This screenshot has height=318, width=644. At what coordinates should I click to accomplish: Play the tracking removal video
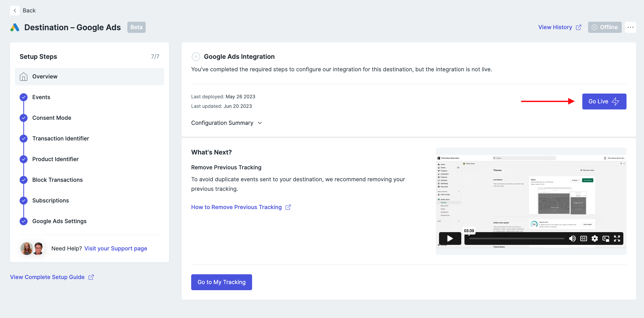450,238
